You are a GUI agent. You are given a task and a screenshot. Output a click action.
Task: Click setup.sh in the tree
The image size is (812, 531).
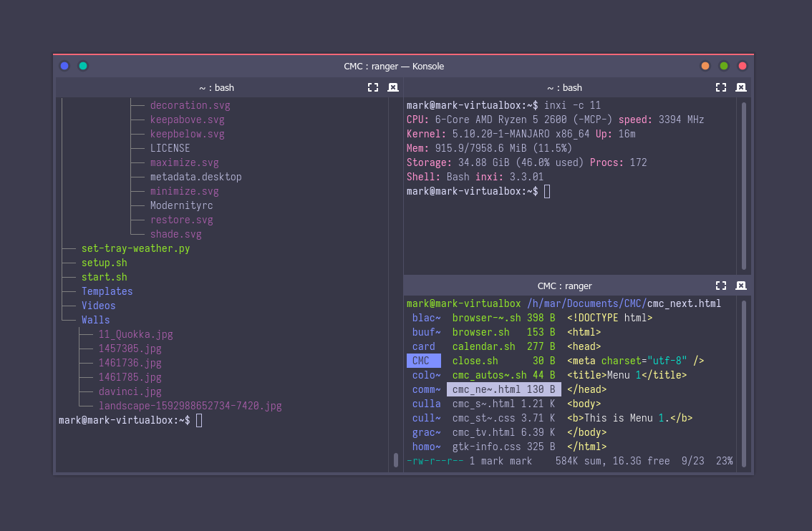104,263
